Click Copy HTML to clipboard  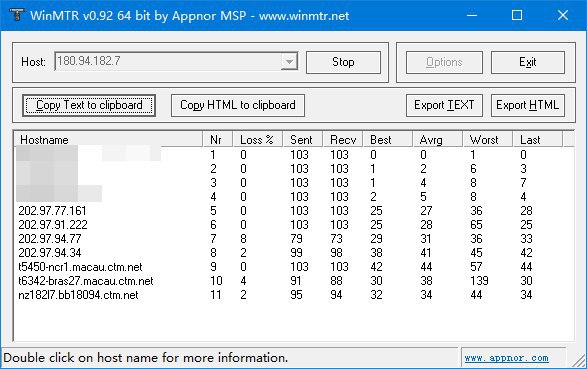238,105
